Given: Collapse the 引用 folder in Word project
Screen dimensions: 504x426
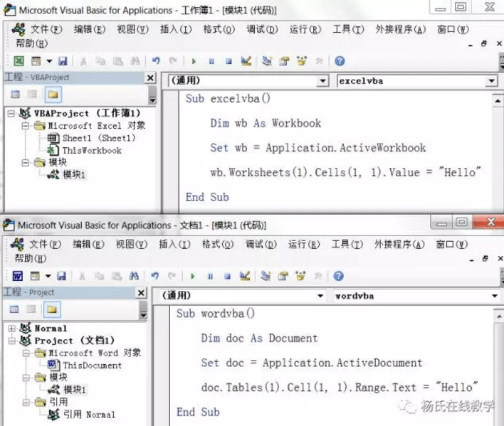Looking at the screenshot, I should click(x=26, y=402).
